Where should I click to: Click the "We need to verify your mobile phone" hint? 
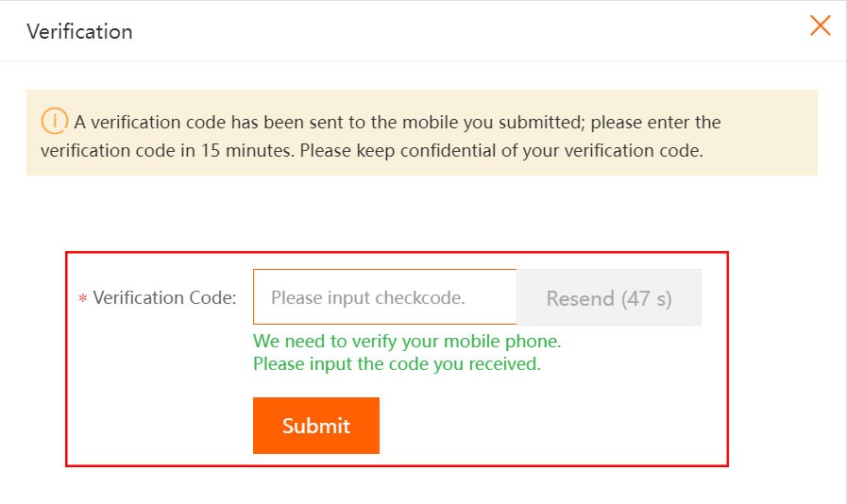pos(407,341)
